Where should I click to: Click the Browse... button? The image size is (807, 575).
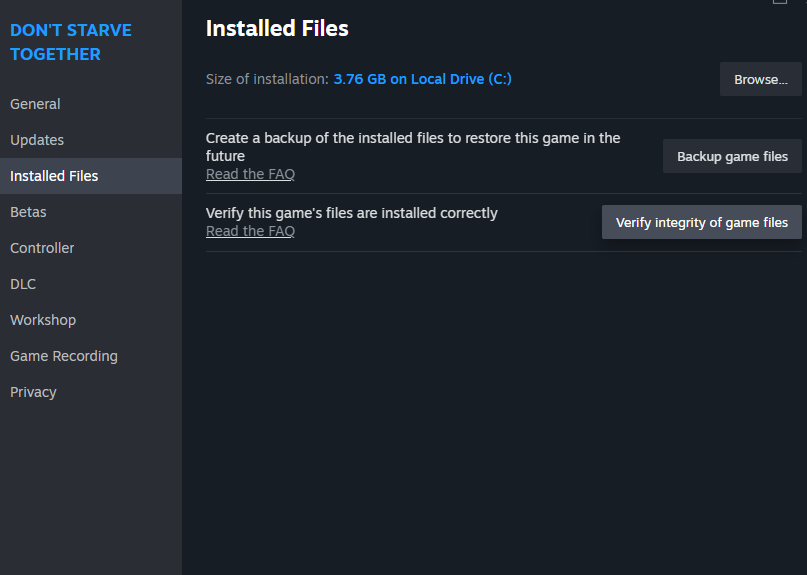(760, 79)
